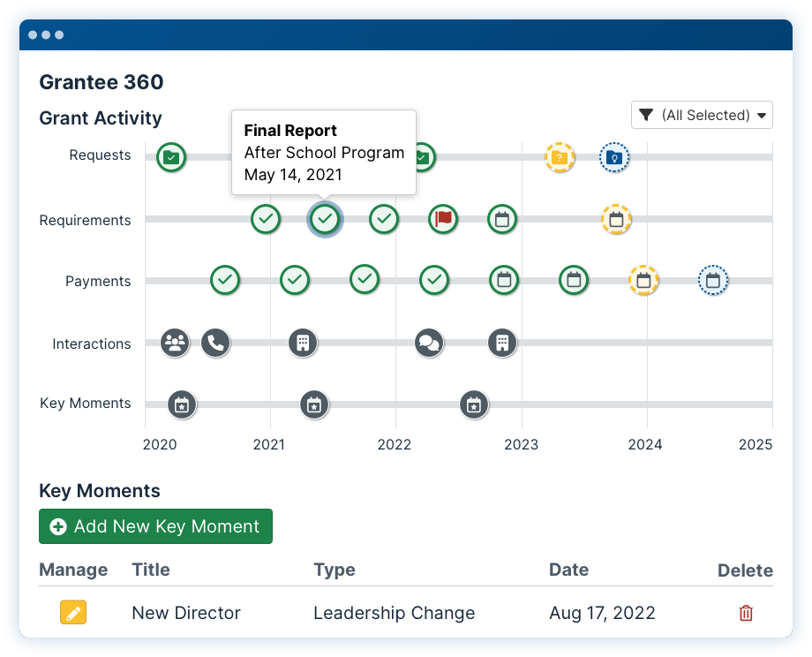Select the yellow dashed calendar requirement marker

pyautogui.click(x=616, y=219)
